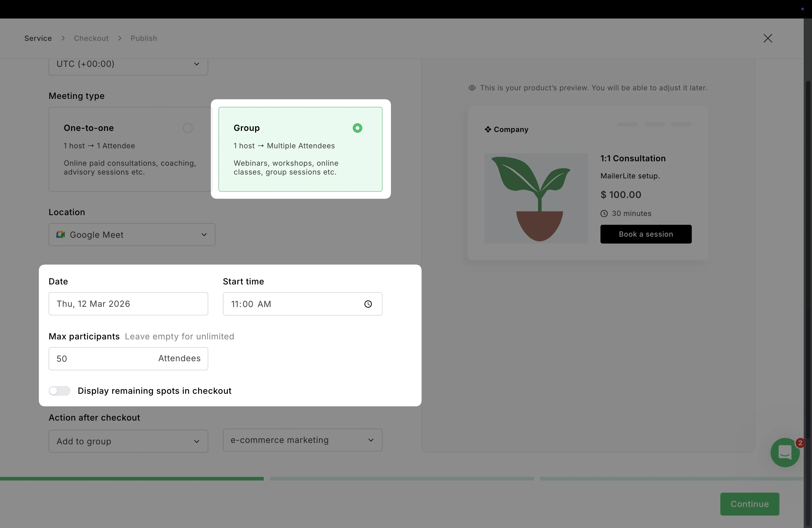
Task: Select the One-to-one meeting type radio
Action: [188, 128]
